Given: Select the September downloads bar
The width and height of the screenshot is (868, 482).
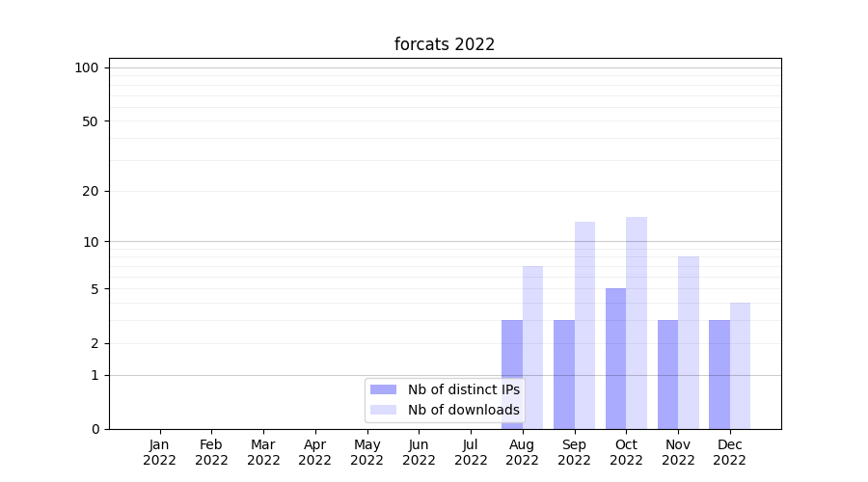Looking at the screenshot, I should [x=584, y=325].
